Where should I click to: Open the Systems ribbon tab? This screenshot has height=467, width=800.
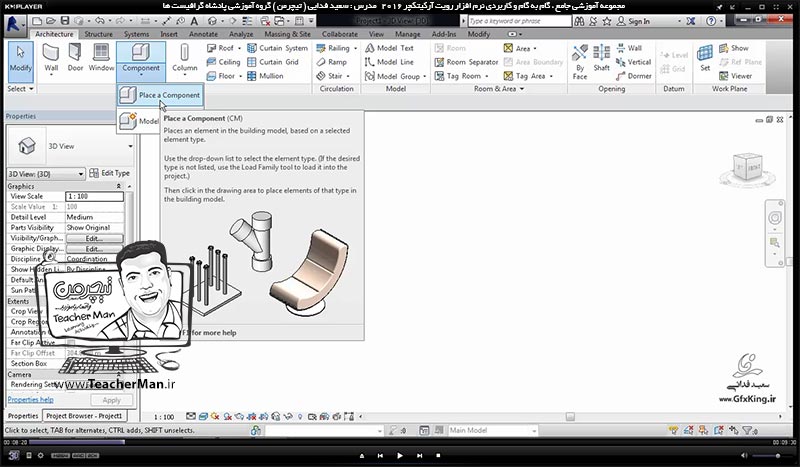[136, 34]
